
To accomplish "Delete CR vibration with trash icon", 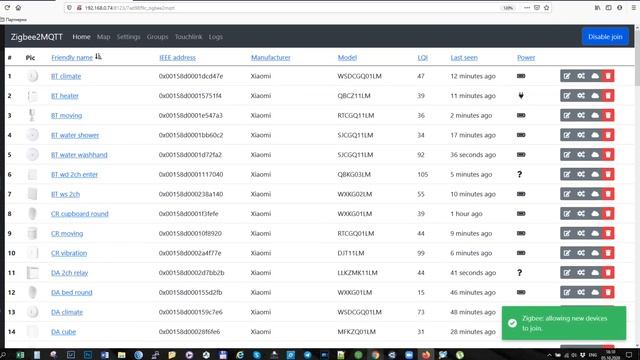I will 608,253.
